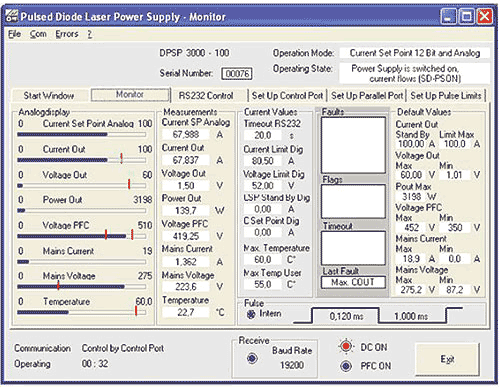This screenshot has width=500, height=388.
Task: Click the Voltage PFC Max value 452
Action: tap(411, 228)
